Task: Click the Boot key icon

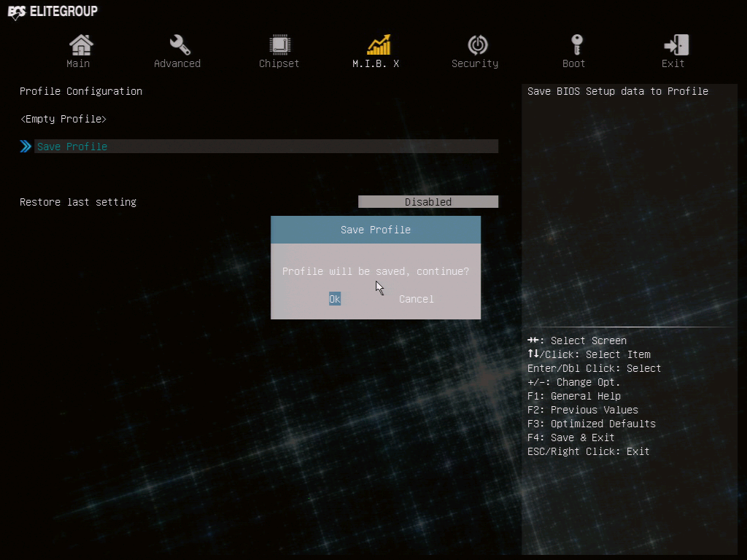Action: tap(576, 44)
